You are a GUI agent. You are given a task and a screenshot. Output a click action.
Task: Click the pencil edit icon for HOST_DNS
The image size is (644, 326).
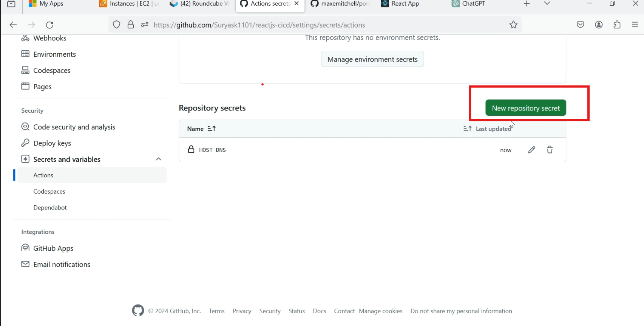coord(531,150)
